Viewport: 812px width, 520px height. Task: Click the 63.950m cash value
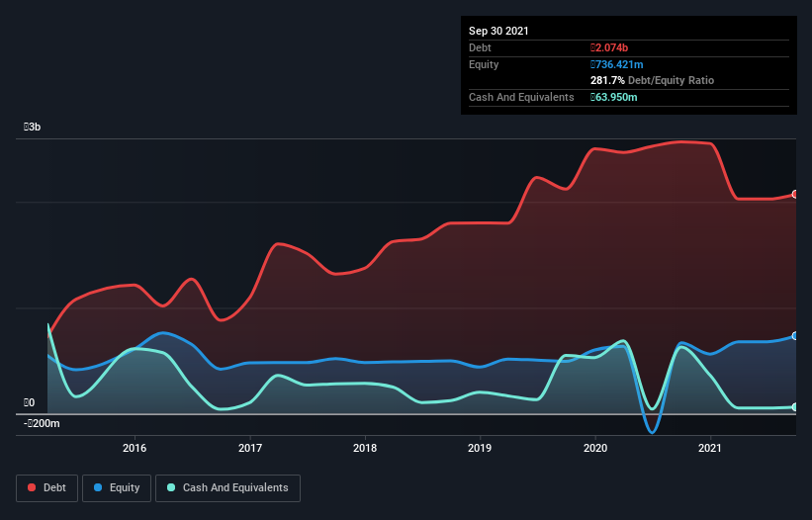coord(613,97)
